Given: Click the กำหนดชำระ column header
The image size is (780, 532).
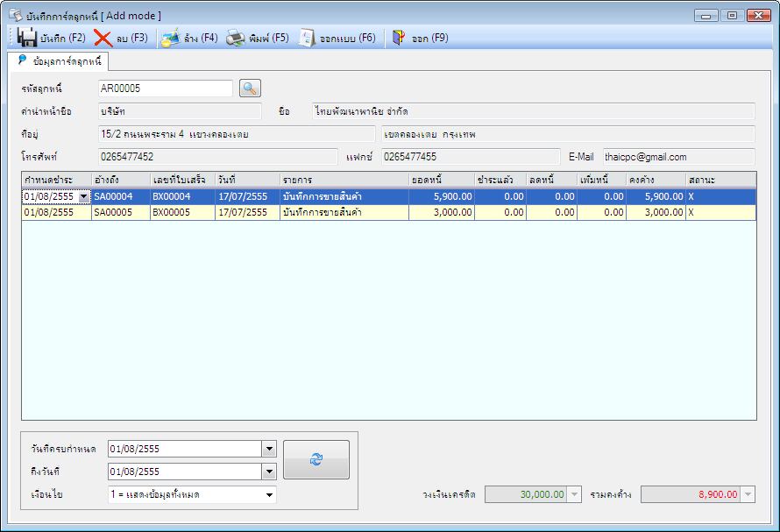Looking at the screenshot, I should pos(57,180).
